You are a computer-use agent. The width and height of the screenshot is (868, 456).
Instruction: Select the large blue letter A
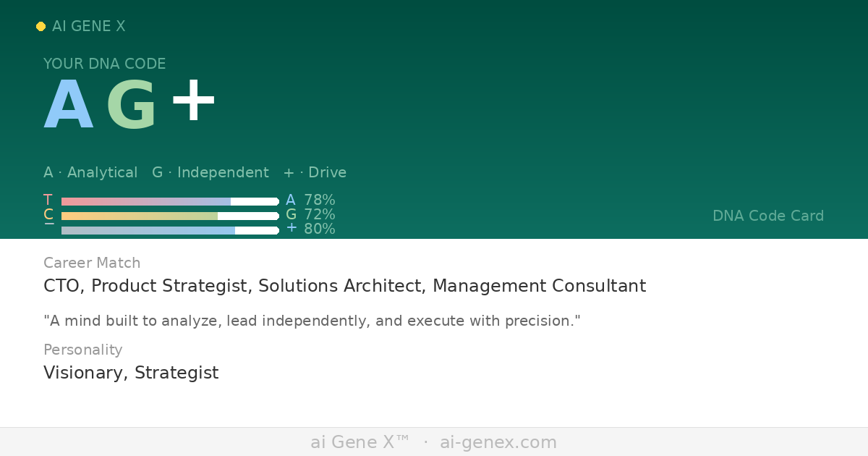coord(69,106)
